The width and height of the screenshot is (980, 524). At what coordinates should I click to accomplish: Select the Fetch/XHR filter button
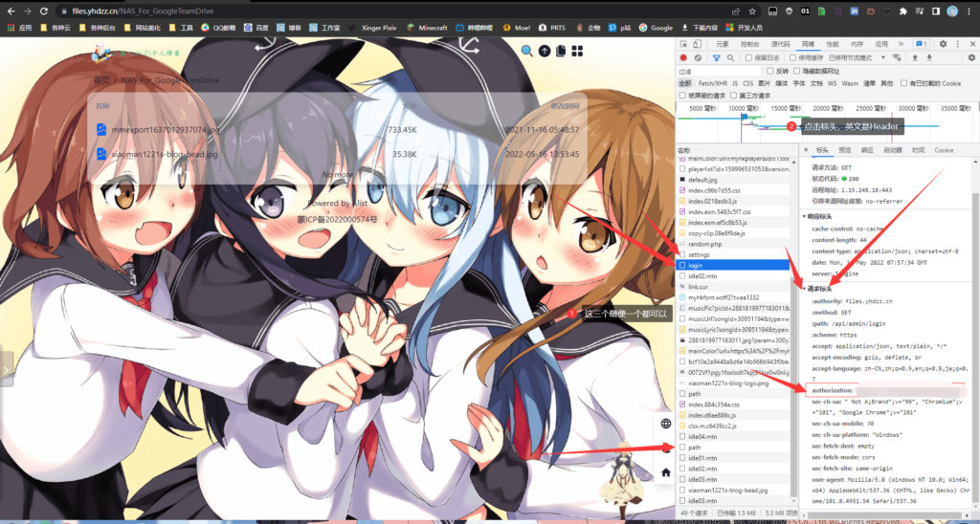click(712, 83)
